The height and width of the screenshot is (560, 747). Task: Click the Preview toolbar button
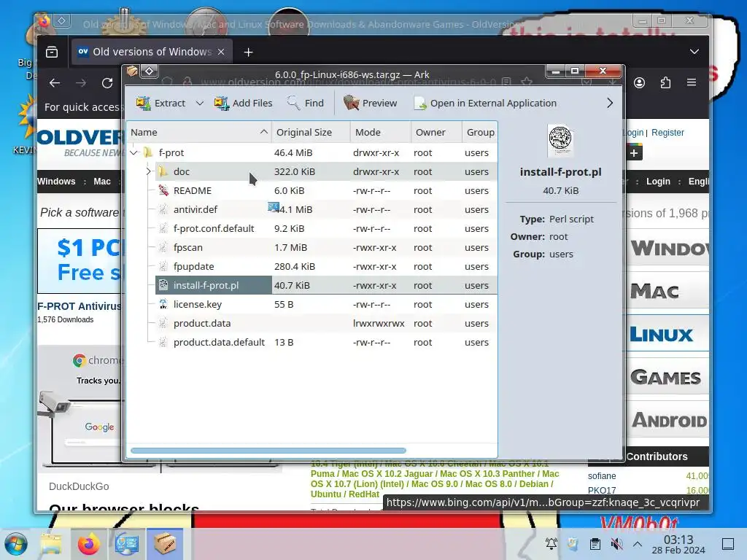click(370, 103)
